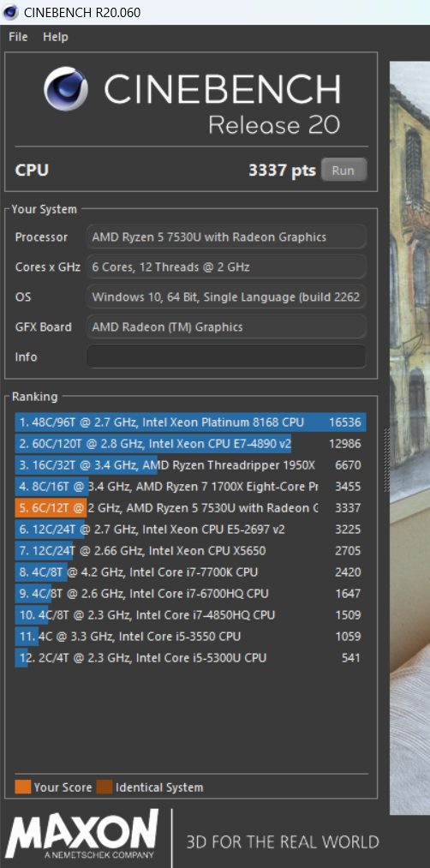Select the Core i7-7700K ranking row
The height and width of the screenshot is (868, 430).
pos(190,572)
